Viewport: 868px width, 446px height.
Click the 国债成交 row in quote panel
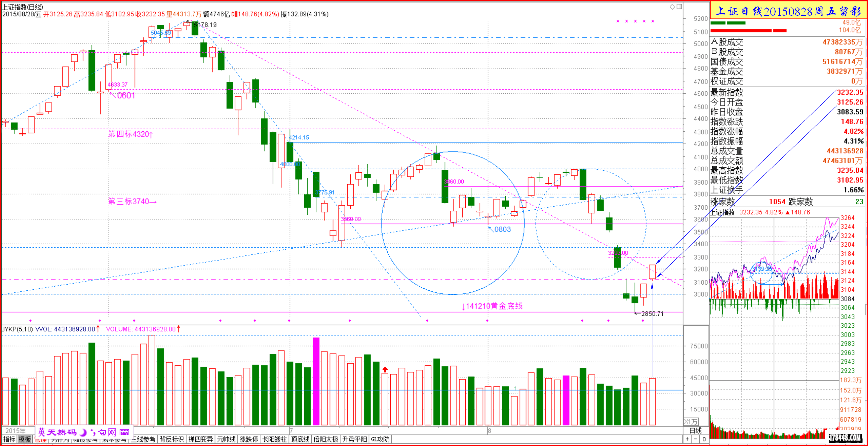(x=787, y=62)
